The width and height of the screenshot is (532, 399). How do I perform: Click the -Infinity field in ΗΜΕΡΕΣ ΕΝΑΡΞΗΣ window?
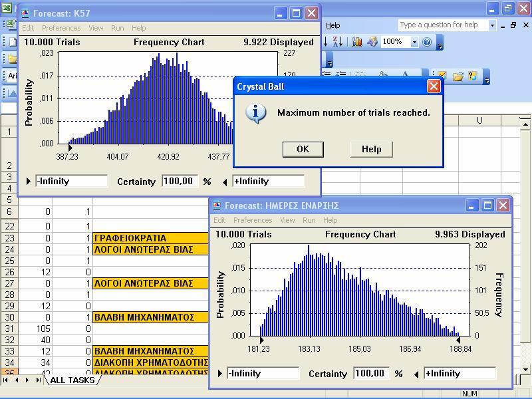pyautogui.click(x=263, y=373)
